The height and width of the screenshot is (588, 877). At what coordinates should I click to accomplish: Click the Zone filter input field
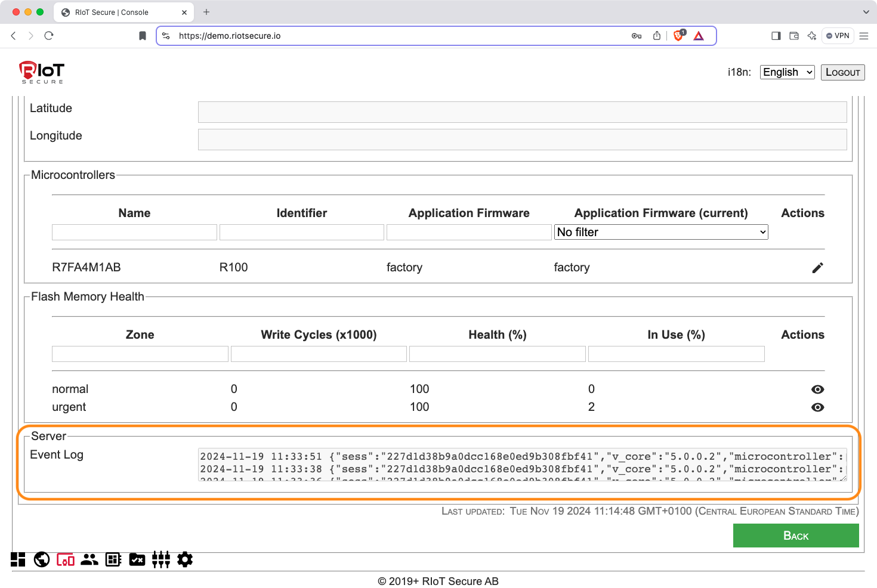tap(140, 354)
